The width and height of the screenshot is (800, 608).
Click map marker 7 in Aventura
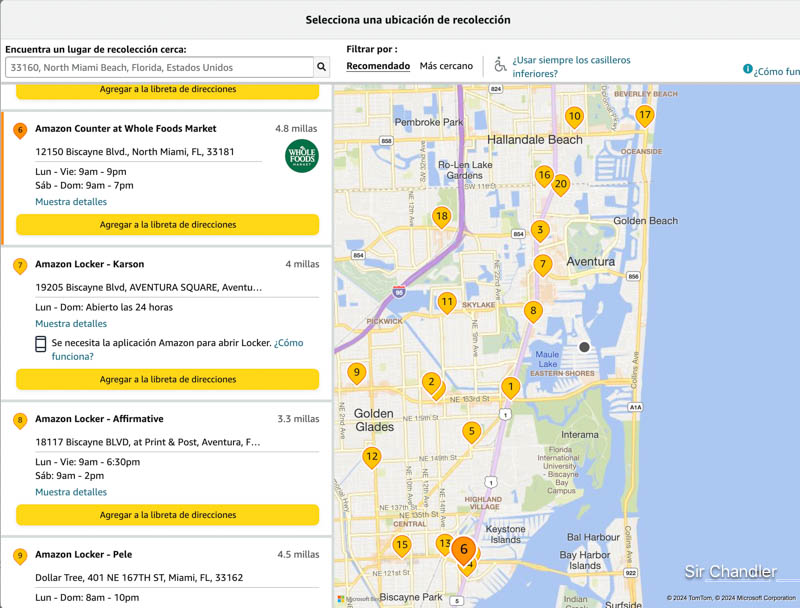pos(543,265)
